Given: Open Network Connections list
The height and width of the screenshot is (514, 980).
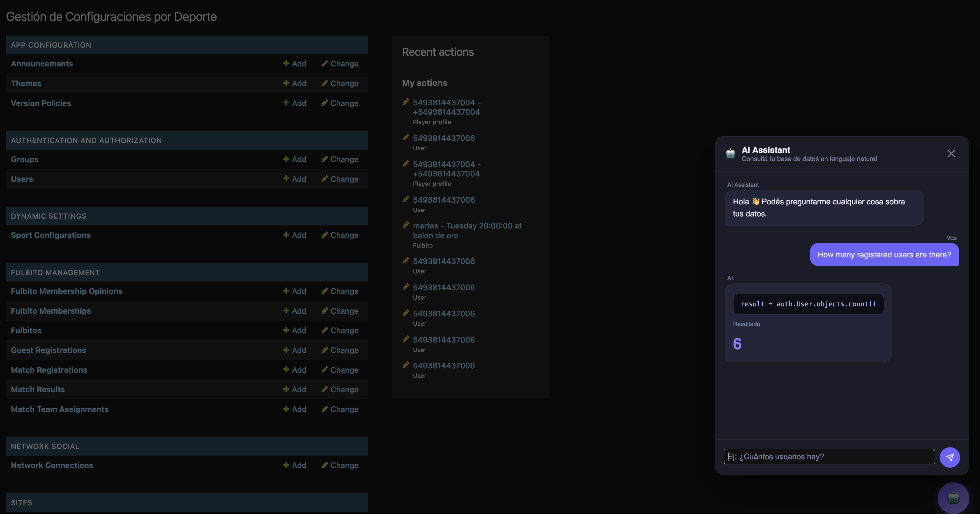Looking at the screenshot, I should coord(52,465).
